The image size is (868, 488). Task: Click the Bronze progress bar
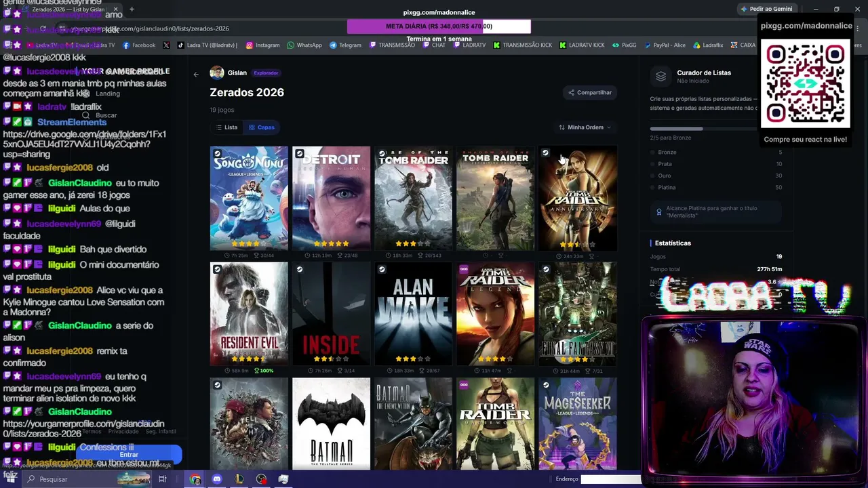point(703,129)
